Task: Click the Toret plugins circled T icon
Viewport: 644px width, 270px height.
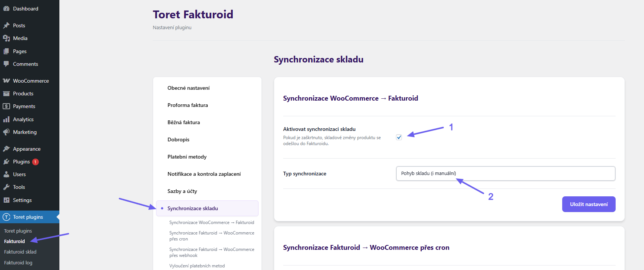Action: [x=6, y=217]
